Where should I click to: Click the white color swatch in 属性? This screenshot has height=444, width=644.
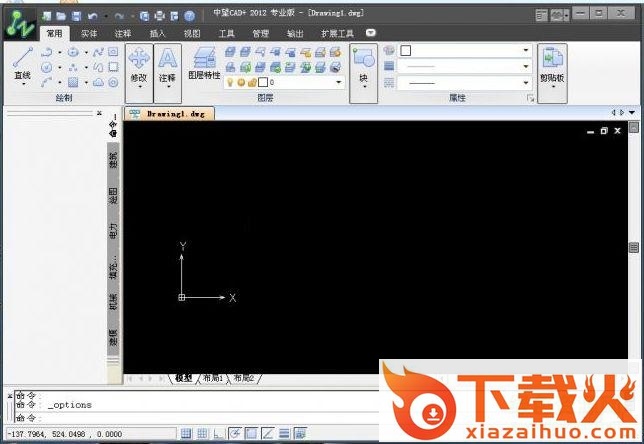pos(406,51)
